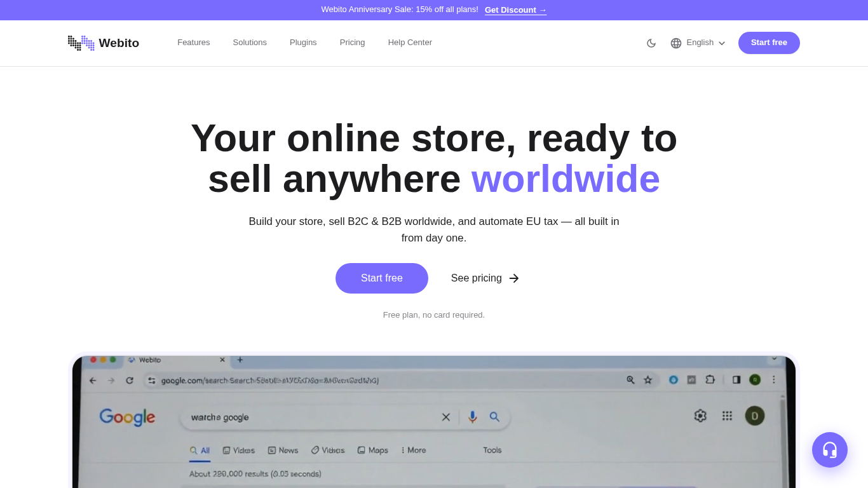Follow the See pricing link
The height and width of the screenshot is (488, 868).
(485, 278)
